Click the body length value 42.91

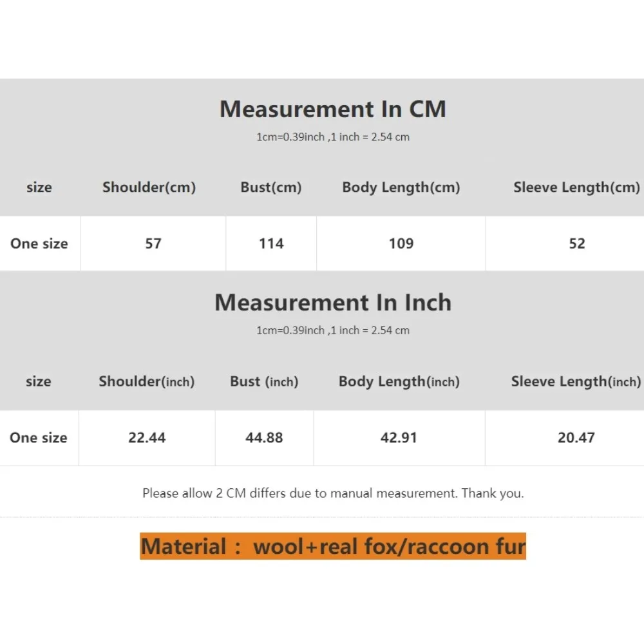tap(399, 438)
